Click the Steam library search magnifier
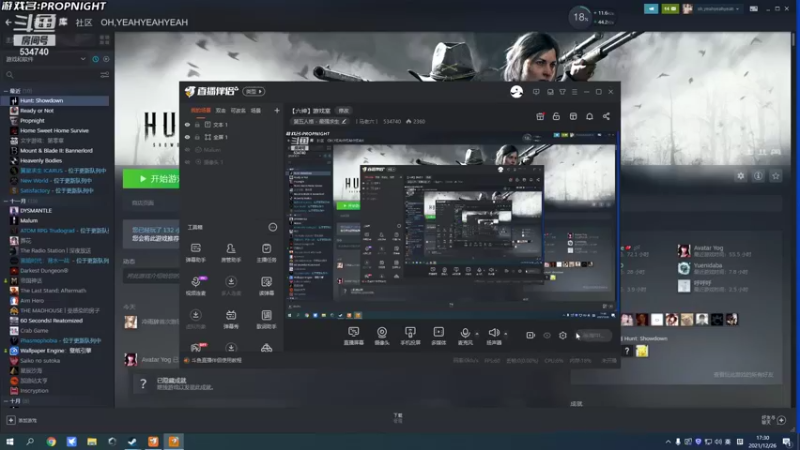The width and height of the screenshot is (800, 450). tap(9, 75)
